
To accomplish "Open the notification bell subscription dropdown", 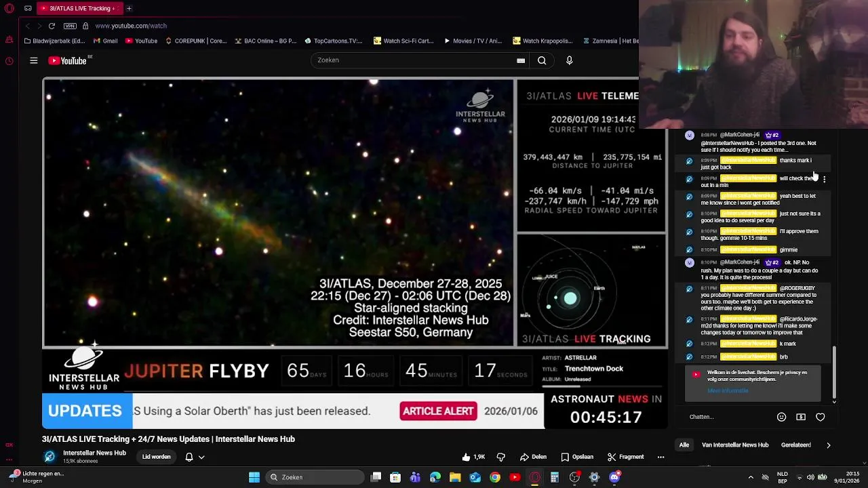I will pos(194,457).
